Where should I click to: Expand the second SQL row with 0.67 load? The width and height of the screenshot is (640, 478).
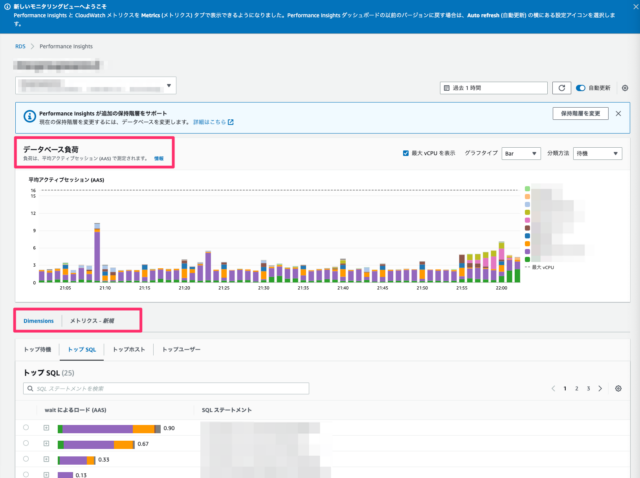[x=46, y=444]
